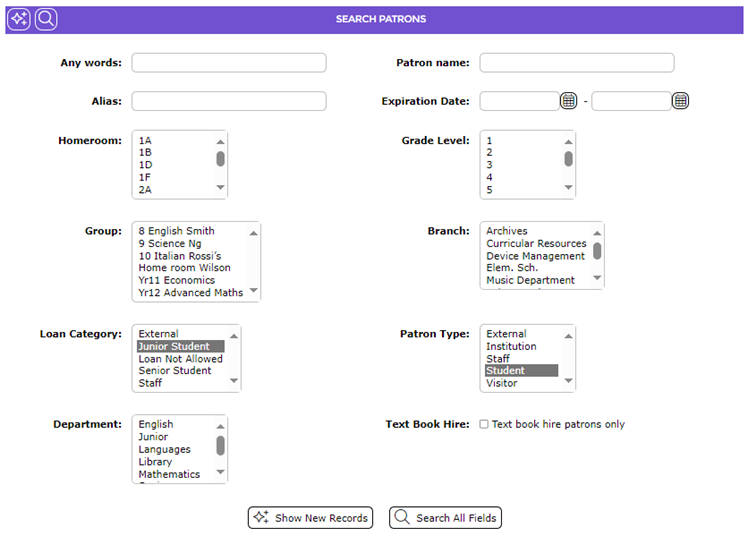Click the Show New Records button
Image resolution: width=748 pixels, height=536 pixels.
(310, 517)
